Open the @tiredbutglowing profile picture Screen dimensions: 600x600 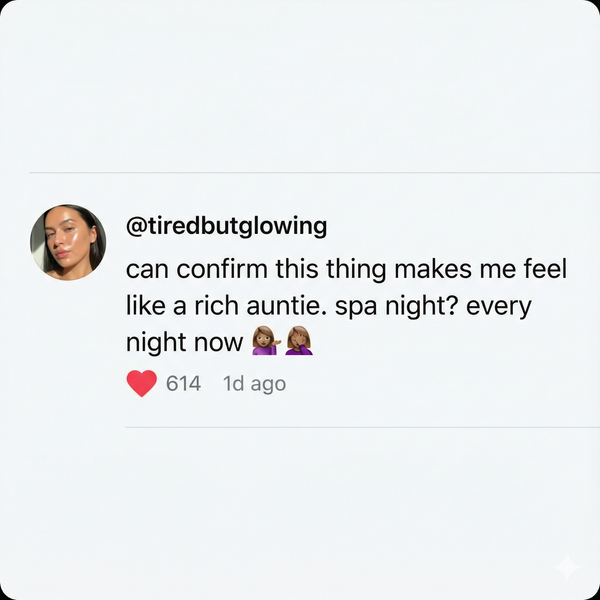[68, 243]
